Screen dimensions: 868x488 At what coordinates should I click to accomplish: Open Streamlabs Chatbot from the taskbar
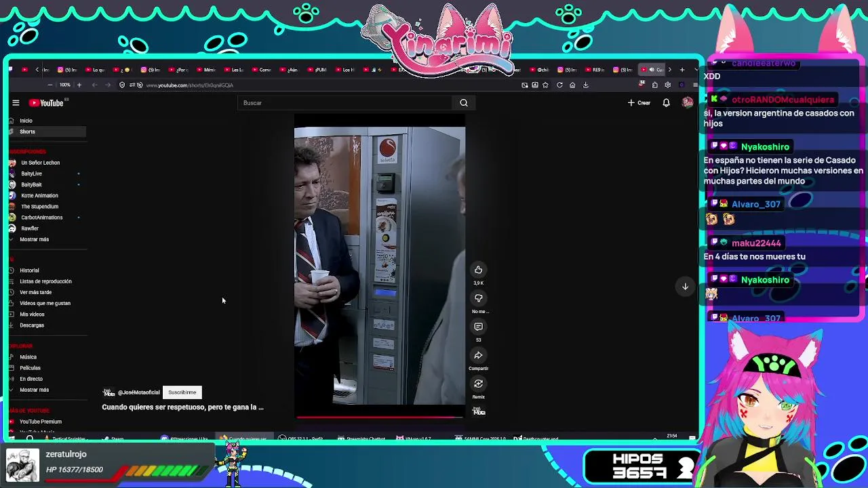(361, 439)
